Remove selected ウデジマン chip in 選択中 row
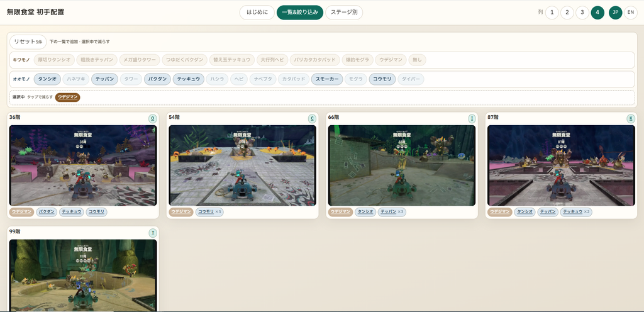Image resolution: width=644 pixels, height=312 pixels. click(x=68, y=97)
